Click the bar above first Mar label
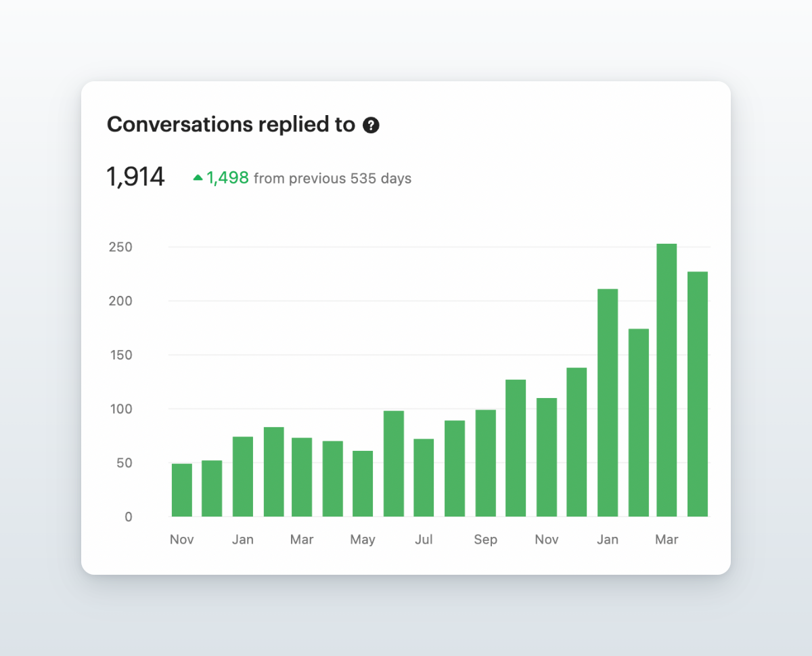Image resolution: width=812 pixels, height=656 pixels. tap(302, 477)
